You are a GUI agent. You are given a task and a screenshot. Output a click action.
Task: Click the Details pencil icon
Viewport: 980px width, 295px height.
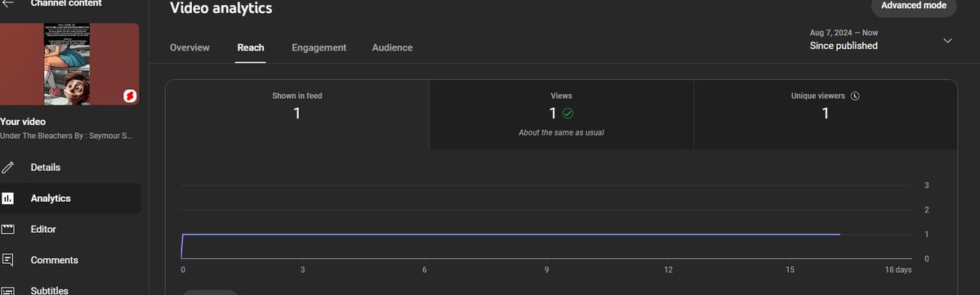click(x=9, y=168)
